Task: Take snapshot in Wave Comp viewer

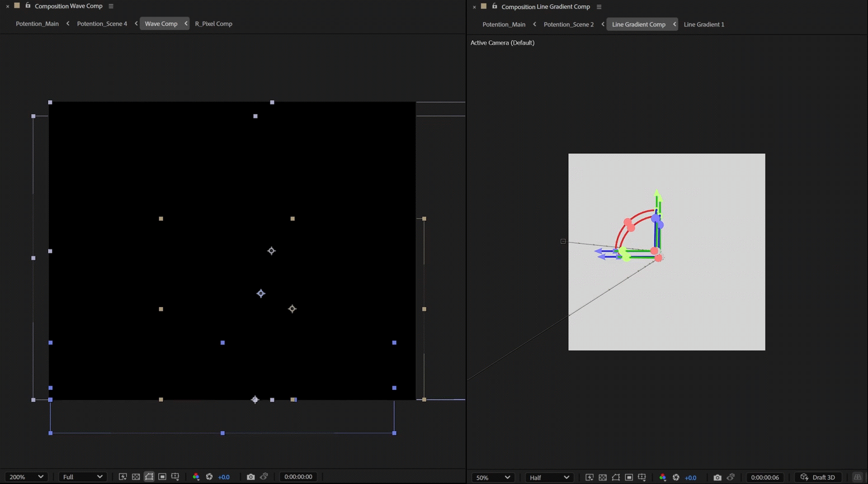Action: click(x=251, y=477)
